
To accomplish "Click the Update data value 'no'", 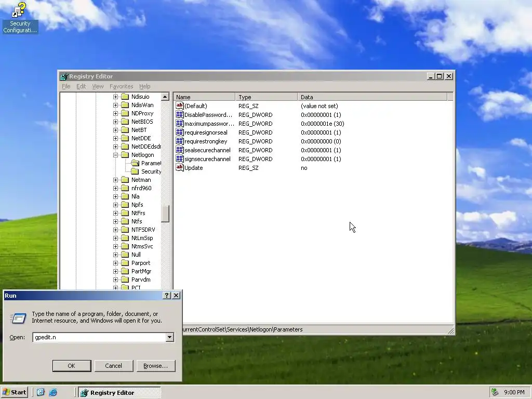I will [x=304, y=168].
